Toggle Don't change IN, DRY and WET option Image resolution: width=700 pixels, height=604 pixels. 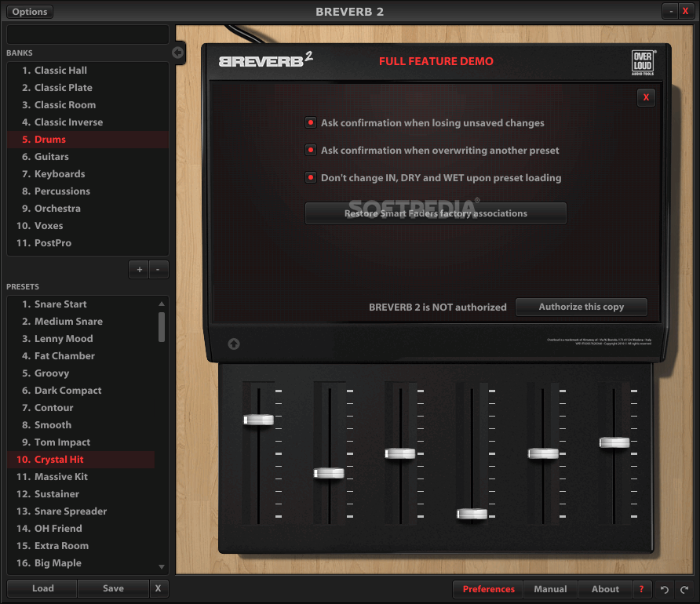click(311, 177)
